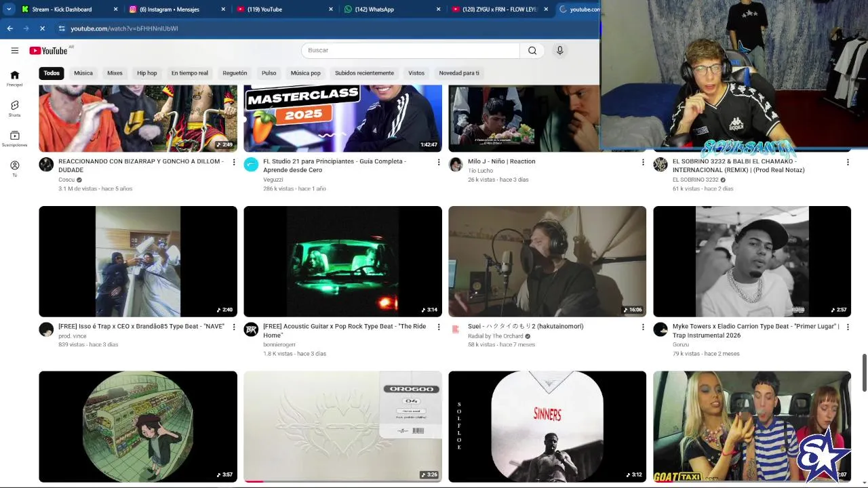Open the GOAT TAXI video thumbnail
Screen dimensions: 868x488
[x=752, y=426]
